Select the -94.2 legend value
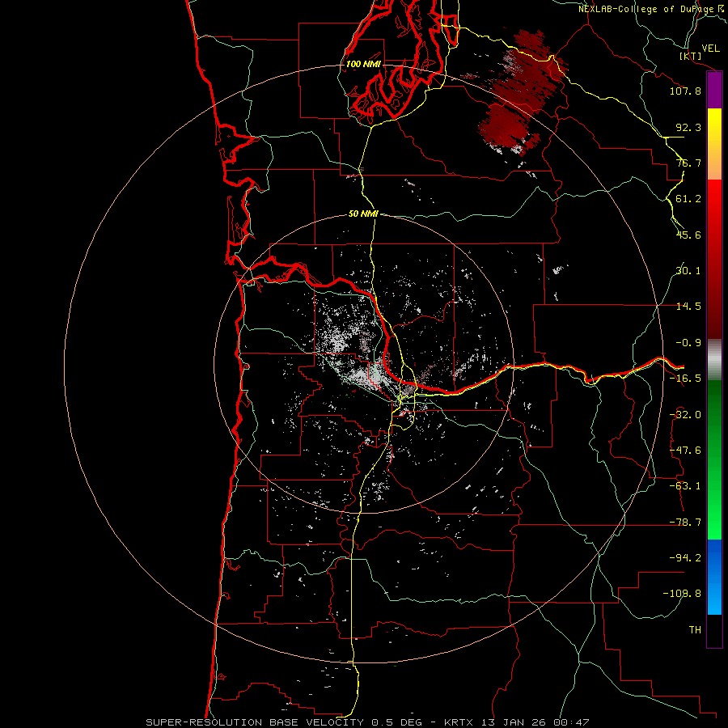Viewport: 728px width, 728px height. pyautogui.click(x=685, y=558)
